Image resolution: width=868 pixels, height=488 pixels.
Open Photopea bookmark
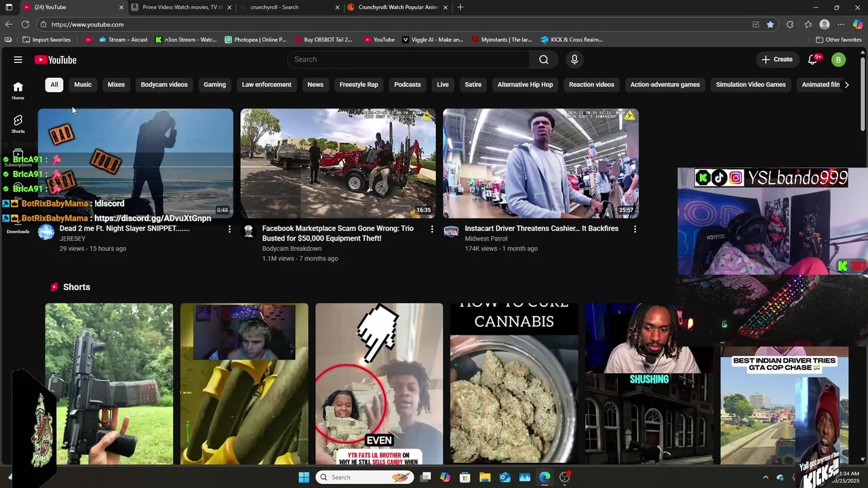256,40
